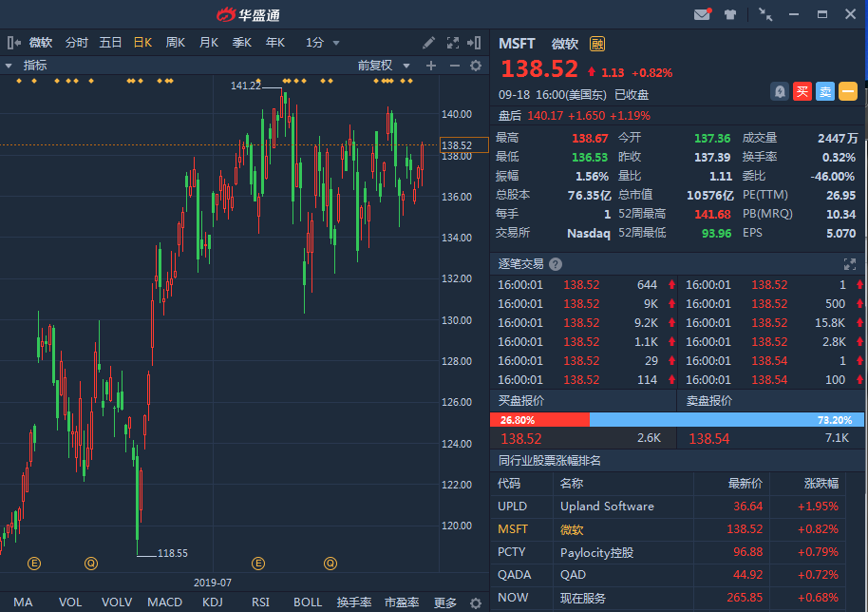Switch to the 周K weekly chart tab
This screenshot has width=868, height=612.
[176, 43]
